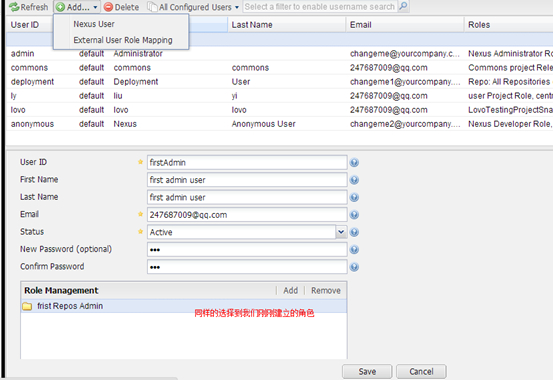Click the Confirm Password field
The width and height of the screenshot is (553, 380).
point(247,267)
